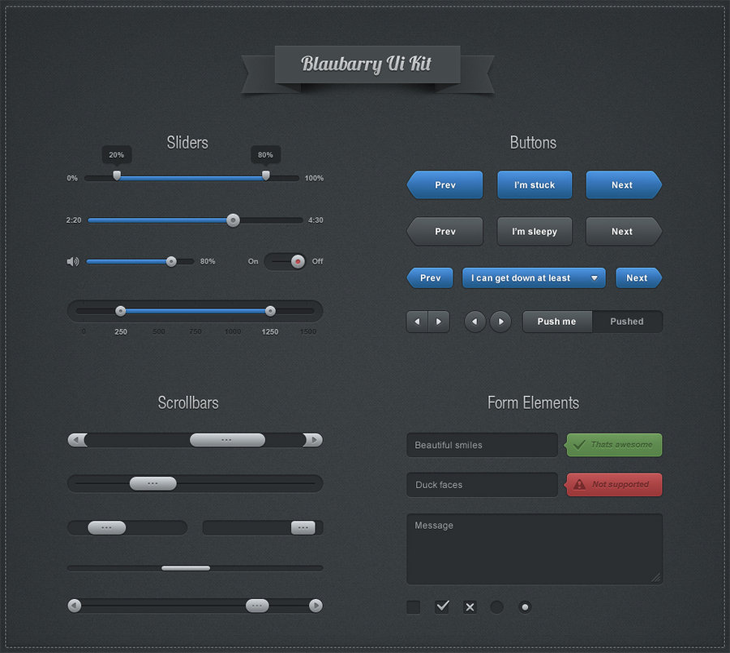Screen dimensions: 730x653
Task: Click the small blue Next button
Action: tap(639, 278)
